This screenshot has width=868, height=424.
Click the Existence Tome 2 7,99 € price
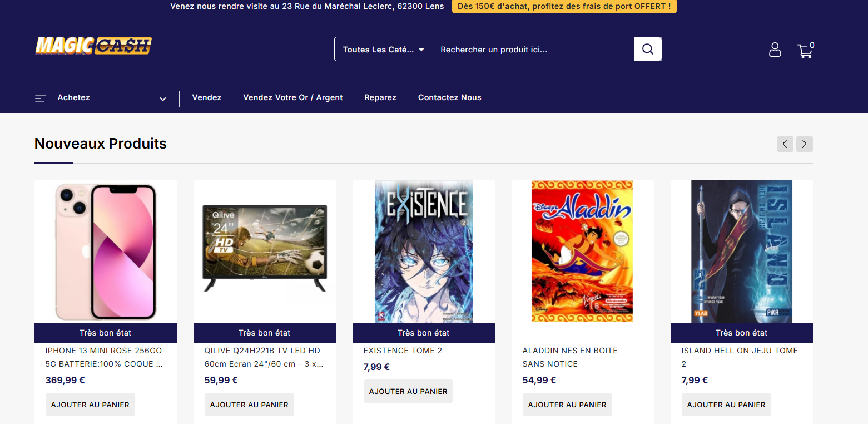(x=377, y=367)
